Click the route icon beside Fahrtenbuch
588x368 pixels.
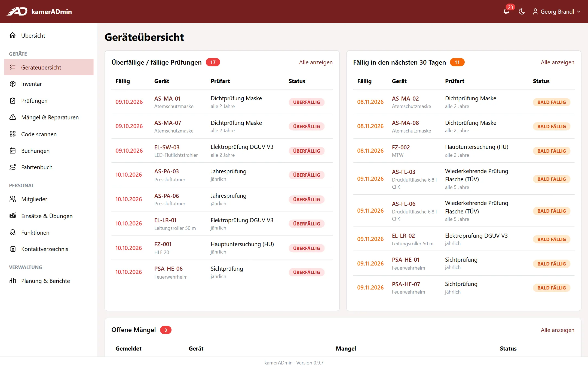[13, 167]
